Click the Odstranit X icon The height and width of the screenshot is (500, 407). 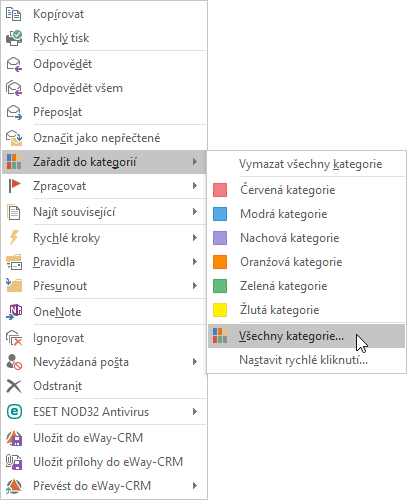[14, 386]
